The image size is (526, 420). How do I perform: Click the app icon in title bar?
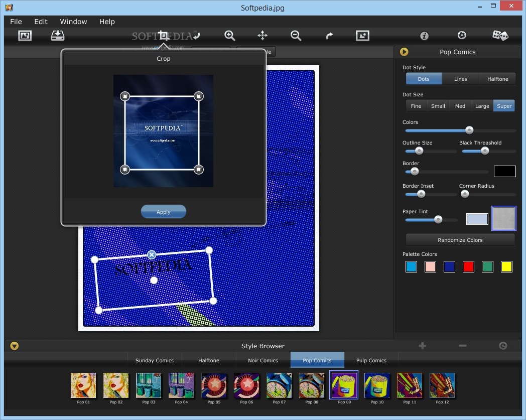pos(9,8)
